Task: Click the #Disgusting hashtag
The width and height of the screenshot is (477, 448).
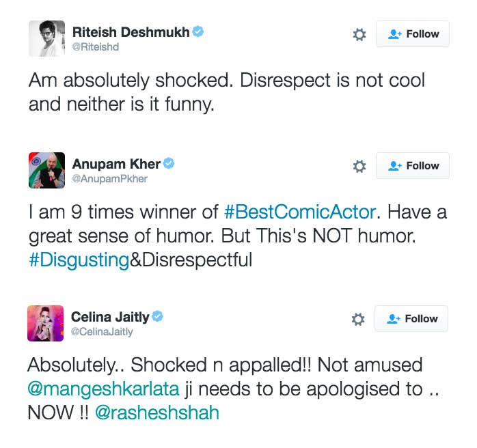Action: [79, 260]
